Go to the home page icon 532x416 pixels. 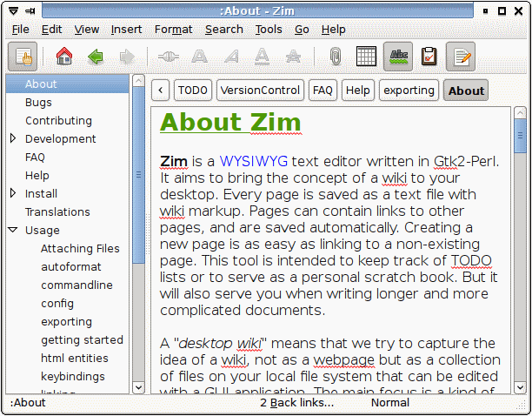click(64, 57)
